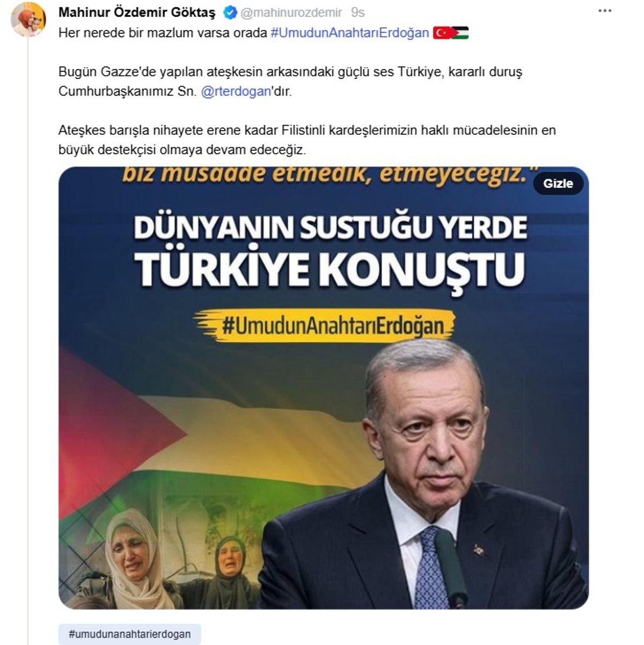
Task: Open the @rterdogan mention link
Action: pos(236,91)
